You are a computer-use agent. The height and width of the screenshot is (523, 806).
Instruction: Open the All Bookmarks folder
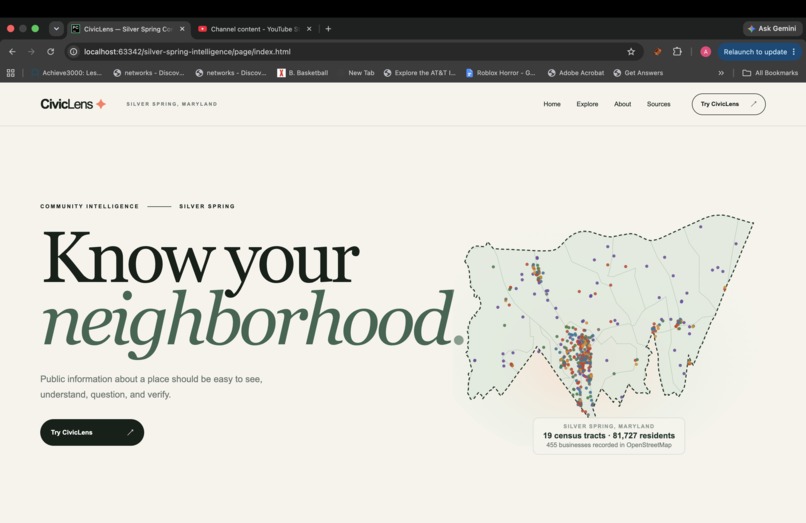click(770, 73)
